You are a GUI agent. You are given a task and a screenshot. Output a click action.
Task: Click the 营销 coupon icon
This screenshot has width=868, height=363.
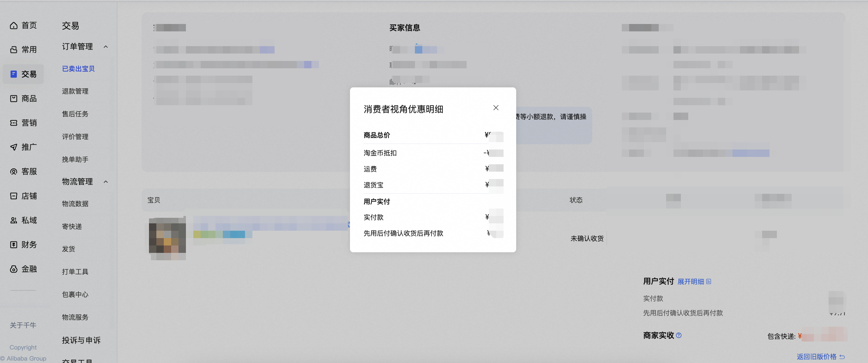(x=14, y=123)
